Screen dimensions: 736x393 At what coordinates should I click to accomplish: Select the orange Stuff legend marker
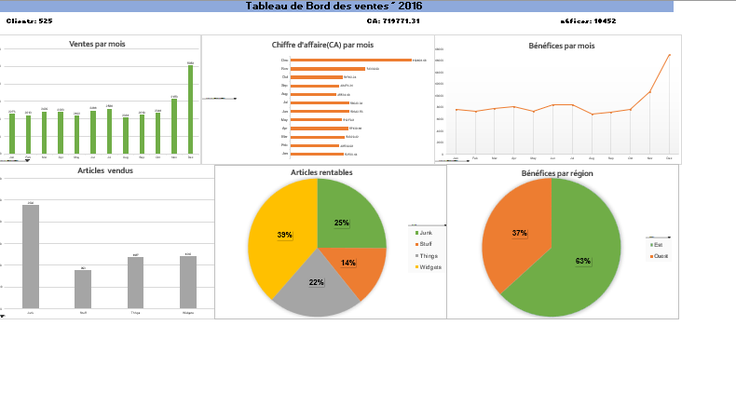tap(416, 244)
